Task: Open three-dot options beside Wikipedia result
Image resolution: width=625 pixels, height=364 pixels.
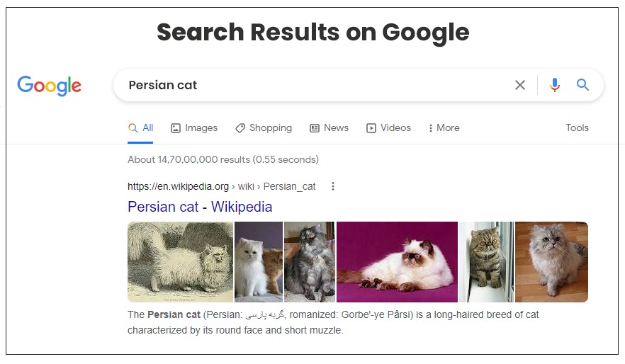Action: 333,186
